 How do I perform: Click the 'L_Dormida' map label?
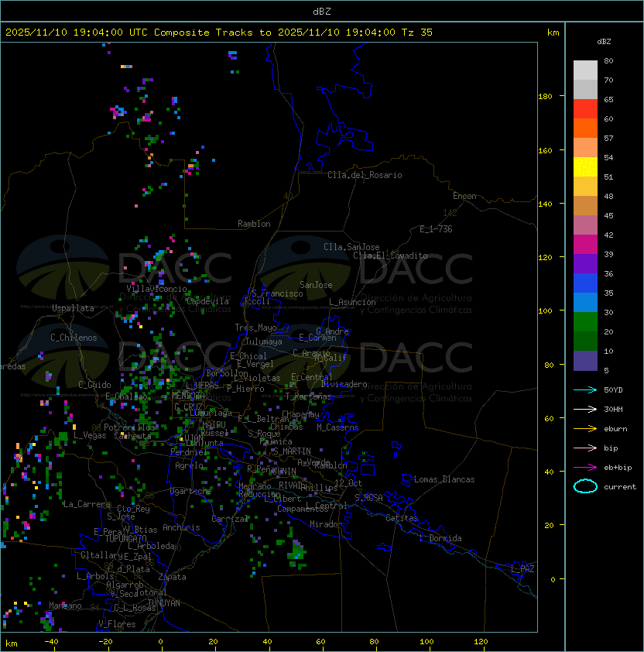[x=440, y=538]
